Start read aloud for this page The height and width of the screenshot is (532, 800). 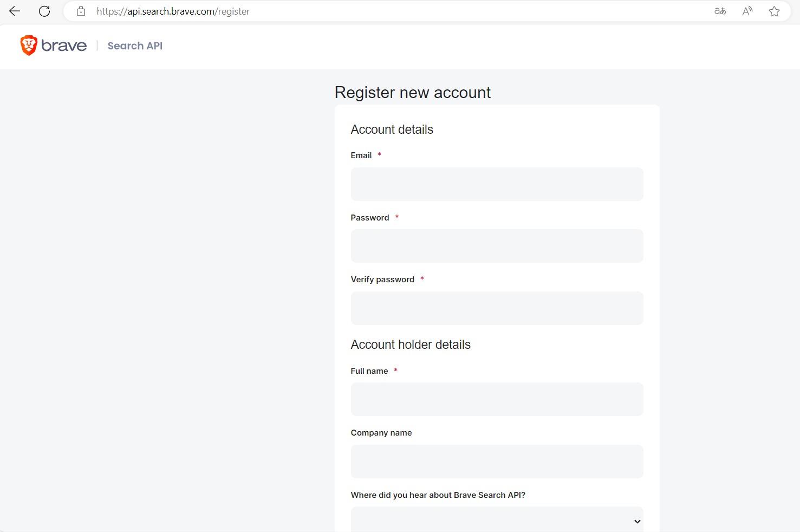coord(747,11)
